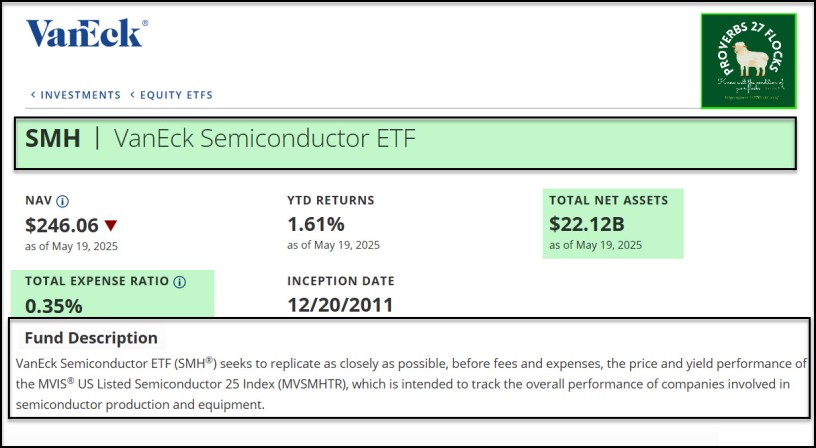Click the Total Expense Ratio info icon
Screen dimensions: 816x448
click(180, 282)
